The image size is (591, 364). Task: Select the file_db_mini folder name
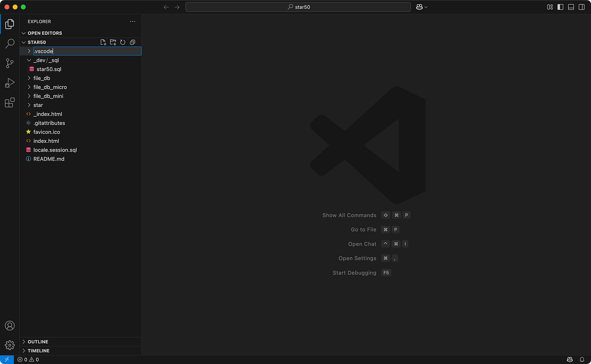pyautogui.click(x=48, y=96)
